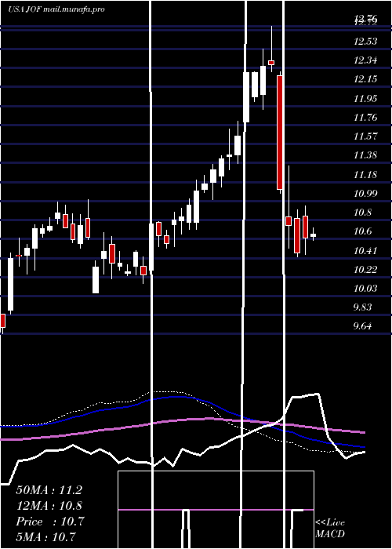Click the '5MA : 10.7' legend entry
392x549 pixels.
point(46,537)
